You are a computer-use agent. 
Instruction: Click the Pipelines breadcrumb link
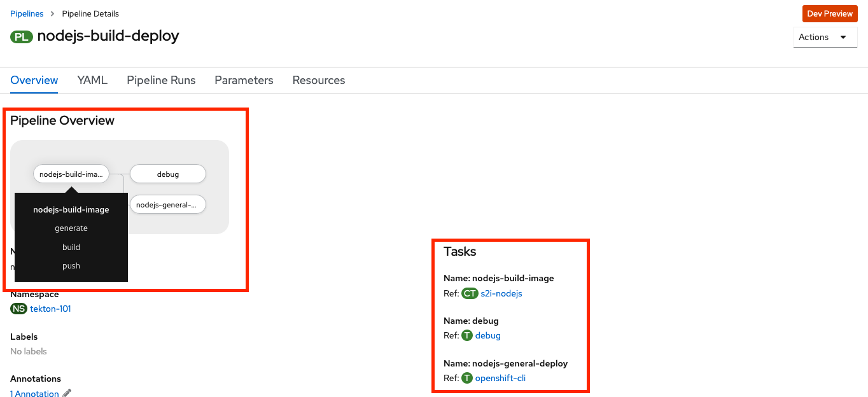[27, 13]
